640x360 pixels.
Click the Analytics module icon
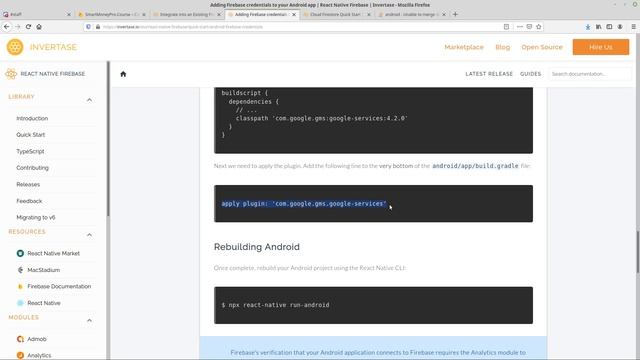[x=20, y=356]
